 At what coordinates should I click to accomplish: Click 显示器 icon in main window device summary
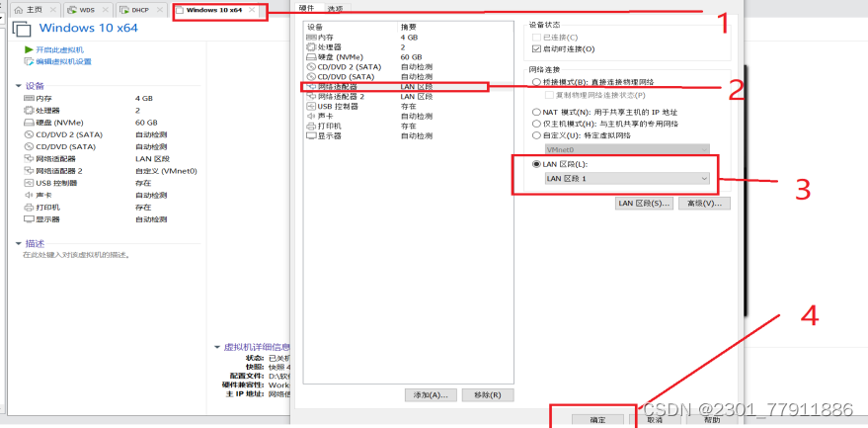click(29, 219)
